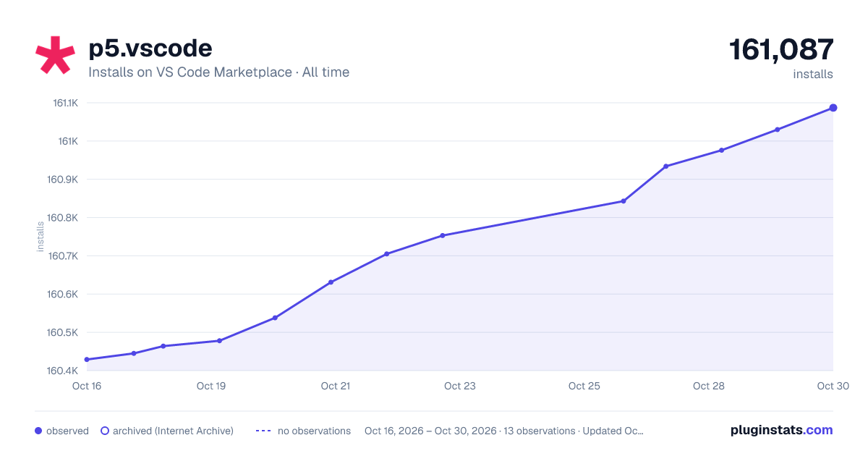This screenshot has height=456, width=868.
Task: Select the data point near Oct 23
Action: pos(442,235)
